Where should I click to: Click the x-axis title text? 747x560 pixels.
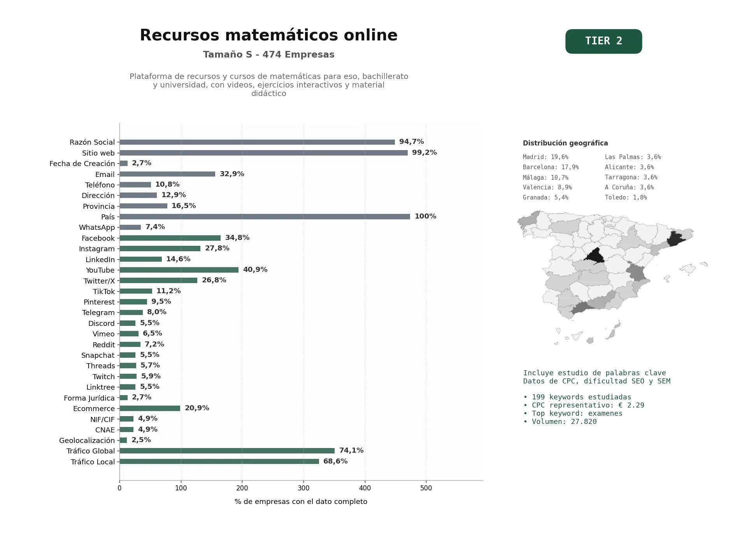[x=301, y=502]
